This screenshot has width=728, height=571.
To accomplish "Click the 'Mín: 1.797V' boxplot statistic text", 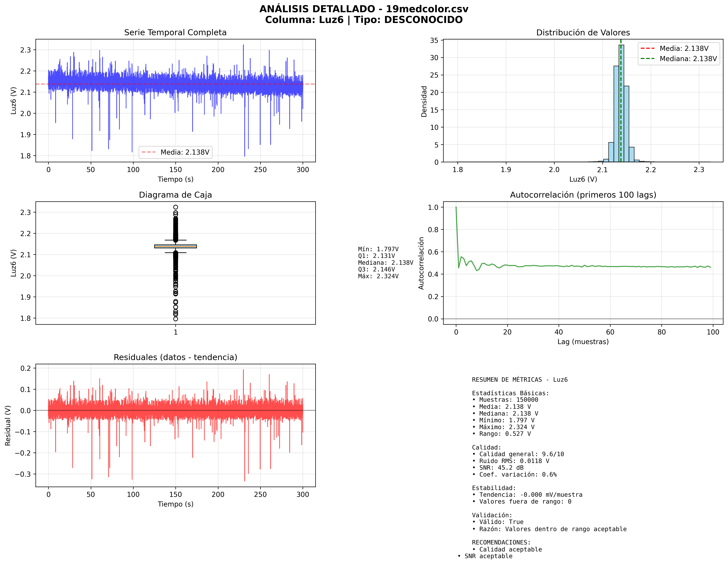I will (378, 249).
